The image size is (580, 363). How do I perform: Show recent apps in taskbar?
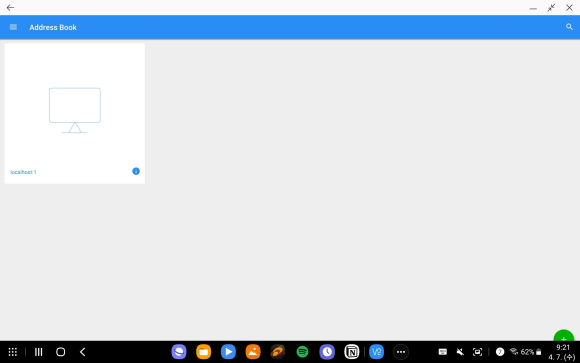pyautogui.click(x=38, y=352)
